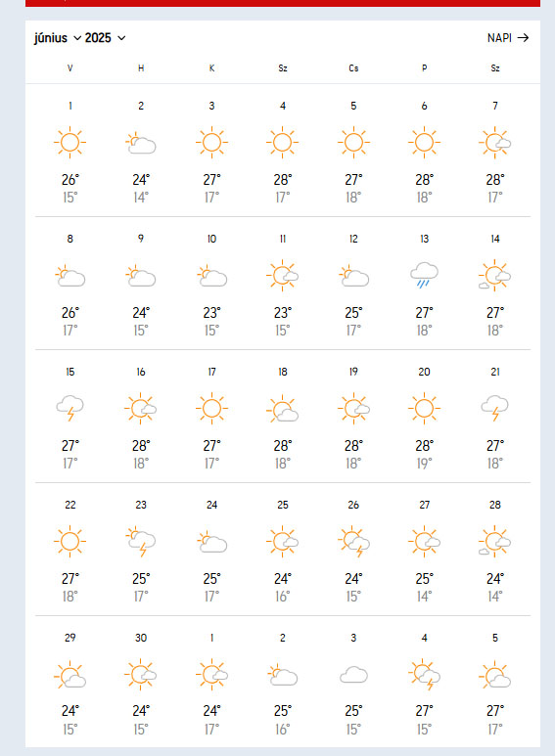This screenshot has height=756, width=555.
Task: Open the 2025 year dropdown
Action: click(105, 37)
